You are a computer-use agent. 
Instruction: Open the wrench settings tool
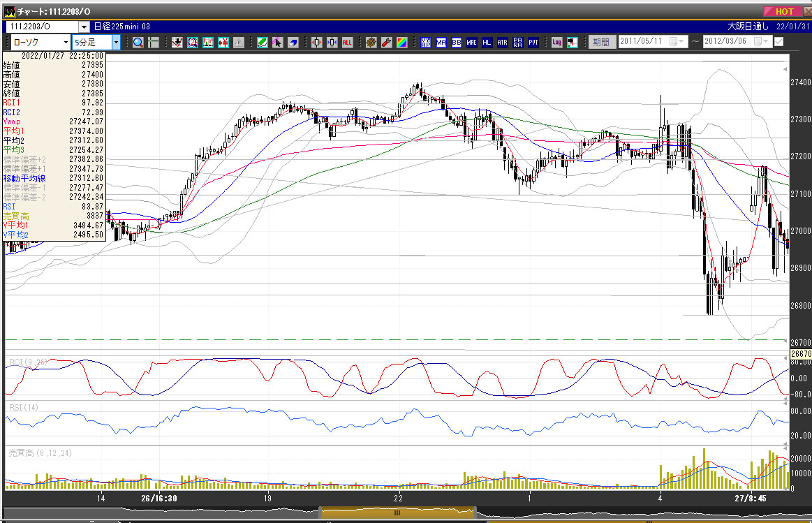click(x=386, y=42)
